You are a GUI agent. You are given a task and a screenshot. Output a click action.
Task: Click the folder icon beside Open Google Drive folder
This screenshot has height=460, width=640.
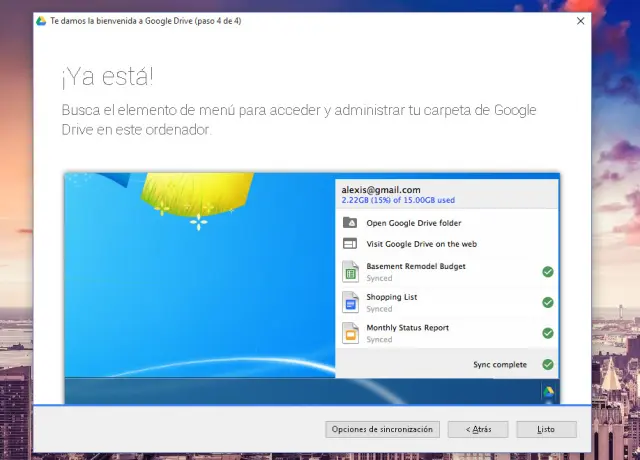350,223
